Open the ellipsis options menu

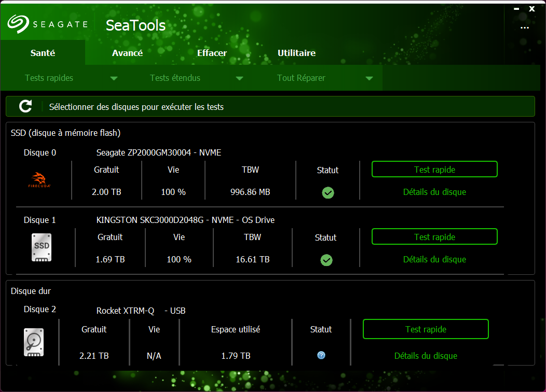524,27
